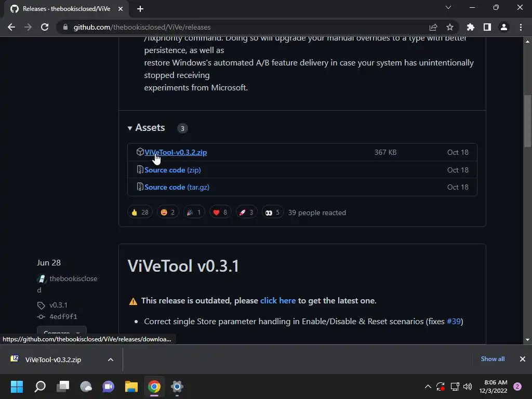
Task: Open the Chrome side panel
Action: tap(487, 27)
